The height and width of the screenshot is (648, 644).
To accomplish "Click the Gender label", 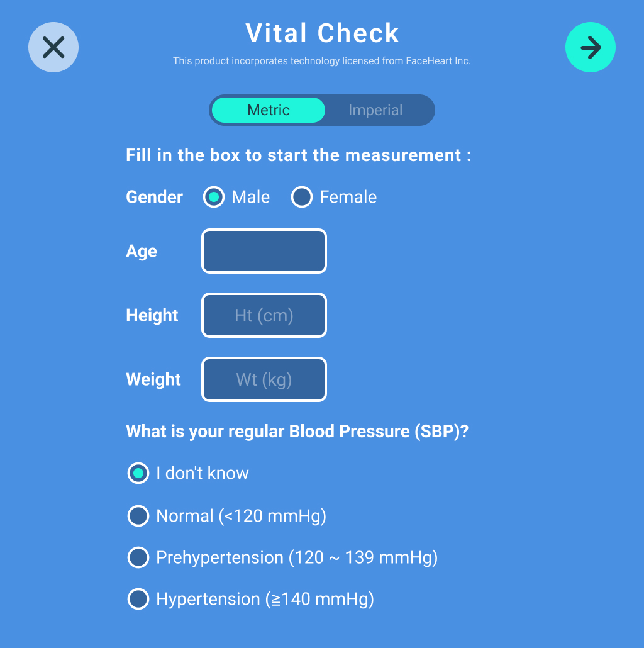I will 154,197.
